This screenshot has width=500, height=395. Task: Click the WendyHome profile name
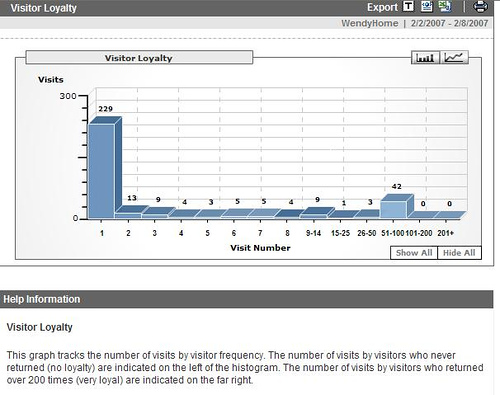point(369,23)
